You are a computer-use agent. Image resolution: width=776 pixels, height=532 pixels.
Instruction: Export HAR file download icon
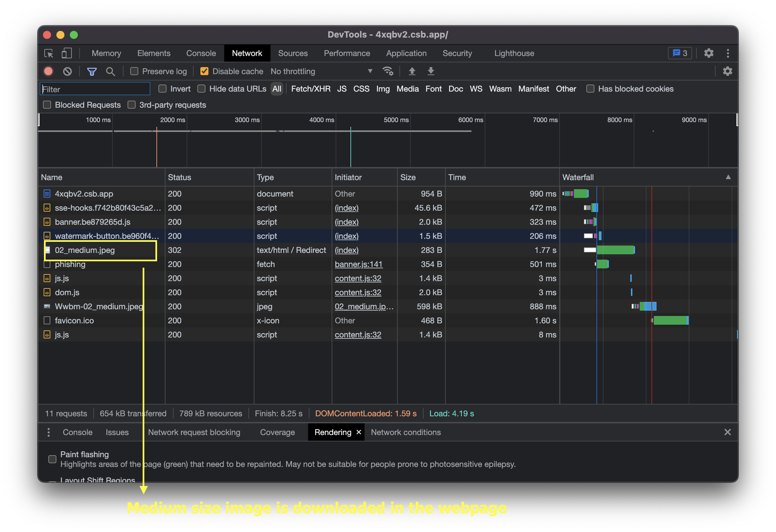pyautogui.click(x=431, y=71)
